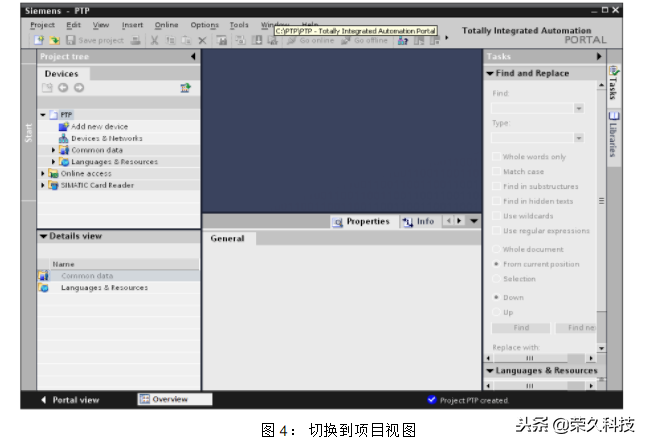Click the project tree forward arrow icon
The width and height of the screenshot is (647, 445).
tap(79, 88)
